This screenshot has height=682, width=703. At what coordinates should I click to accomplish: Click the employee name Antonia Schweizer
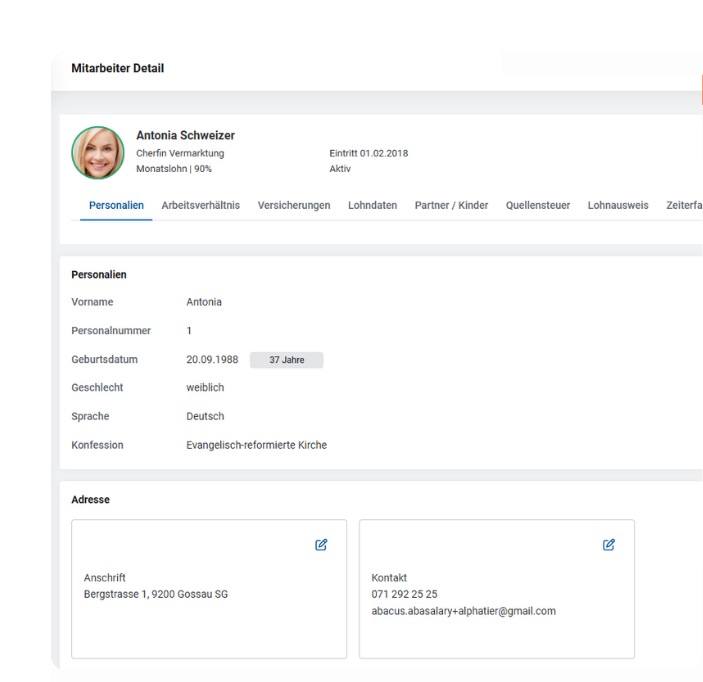[186, 135]
